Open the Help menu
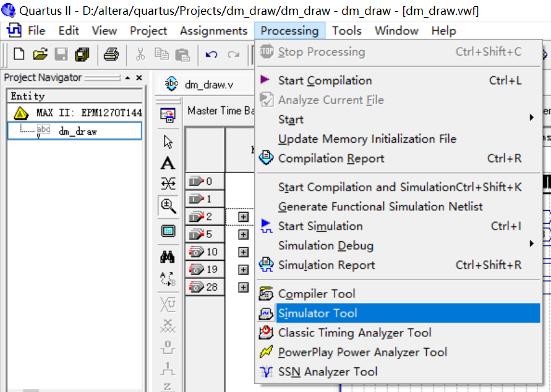 [x=444, y=30]
